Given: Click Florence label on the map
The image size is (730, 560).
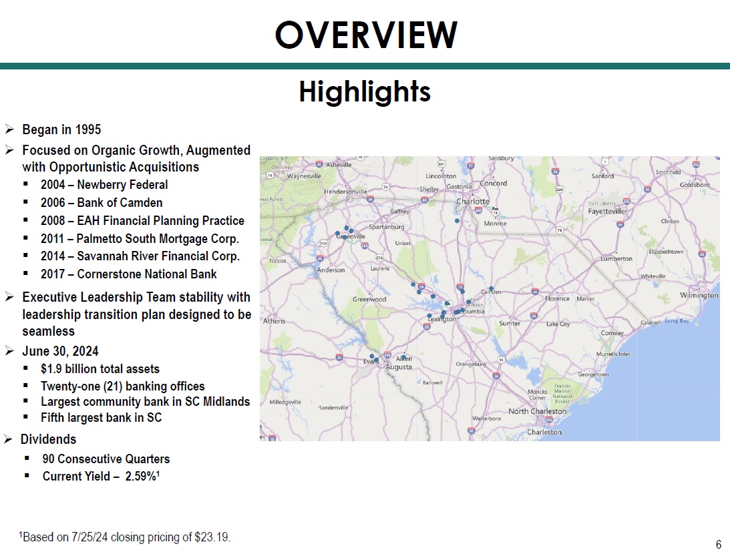Looking at the screenshot, I should [x=557, y=298].
